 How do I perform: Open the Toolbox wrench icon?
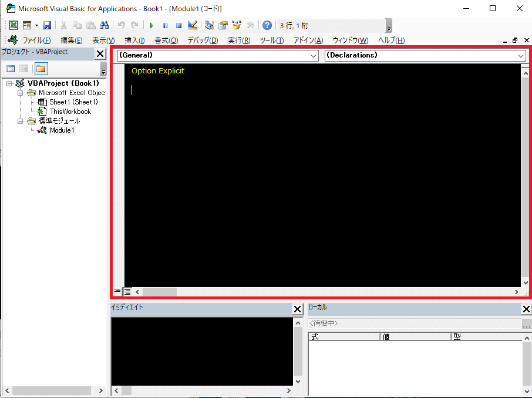250,25
